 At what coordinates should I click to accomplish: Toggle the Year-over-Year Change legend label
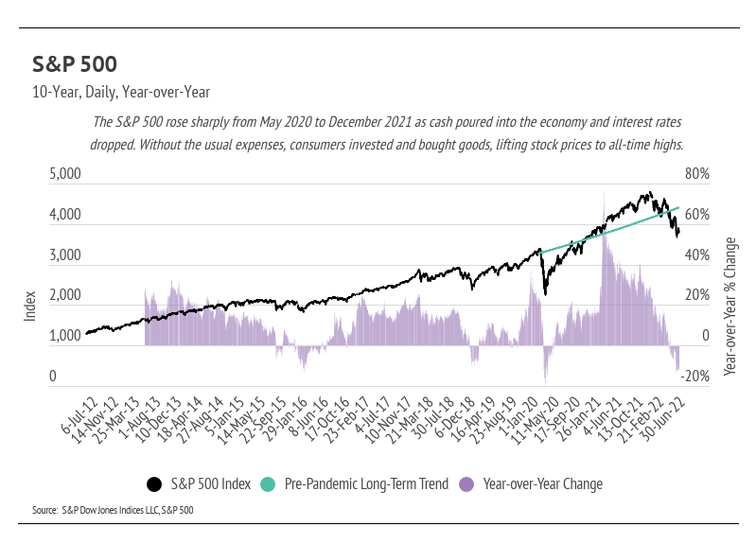click(x=542, y=484)
